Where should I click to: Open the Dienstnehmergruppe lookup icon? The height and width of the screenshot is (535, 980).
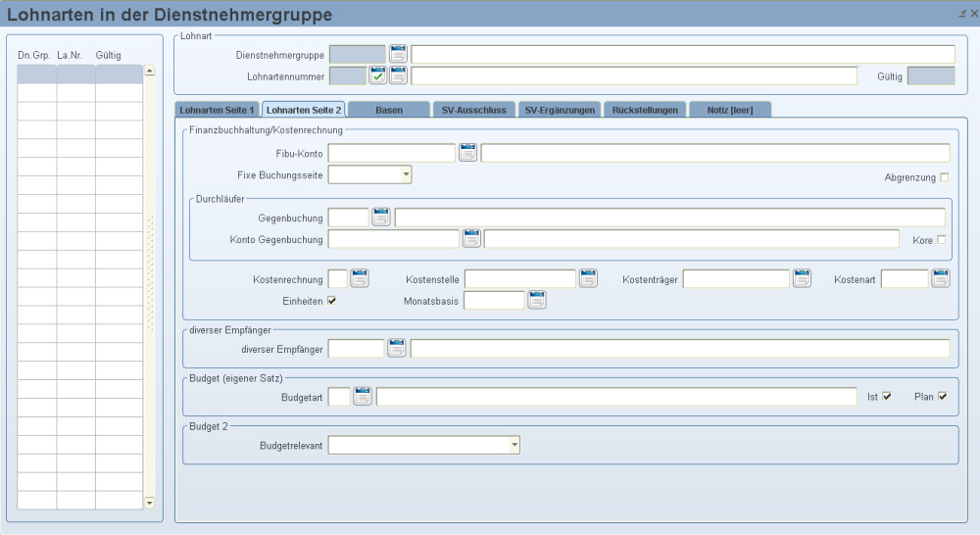pos(398,54)
